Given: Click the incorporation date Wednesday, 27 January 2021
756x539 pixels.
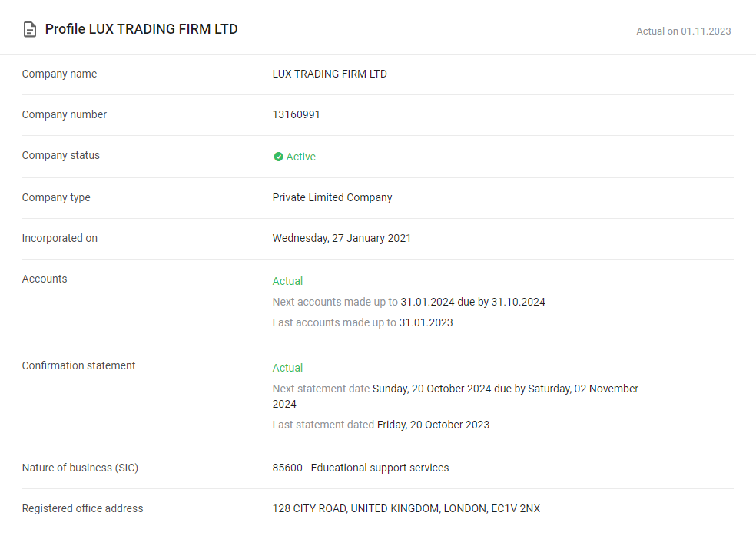Looking at the screenshot, I should click(341, 239).
